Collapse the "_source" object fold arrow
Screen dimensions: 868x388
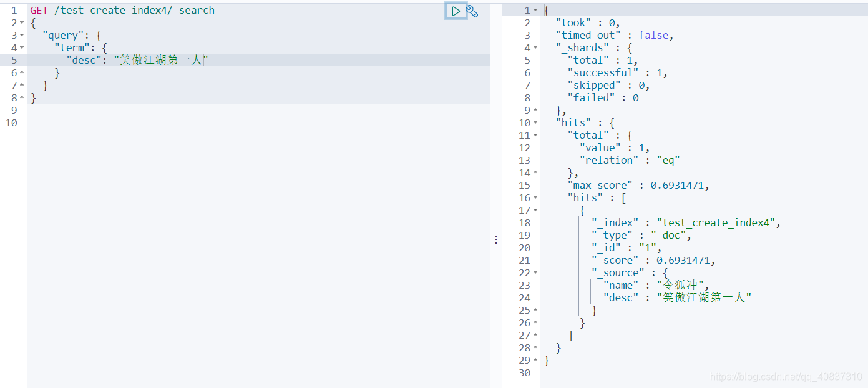[x=535, y=273]
